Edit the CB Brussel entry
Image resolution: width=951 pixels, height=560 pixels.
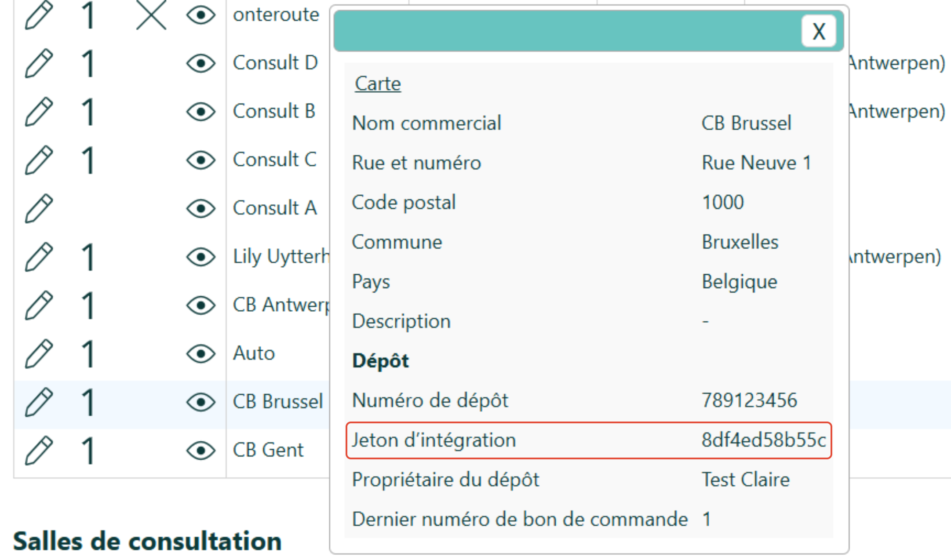click(x=39, y=402)
